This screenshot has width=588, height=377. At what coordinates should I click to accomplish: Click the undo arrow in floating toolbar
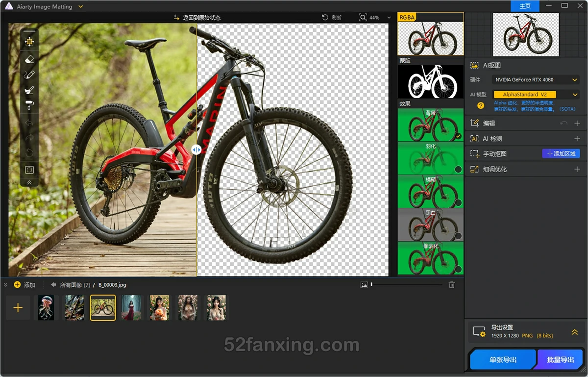pos(29,123)
